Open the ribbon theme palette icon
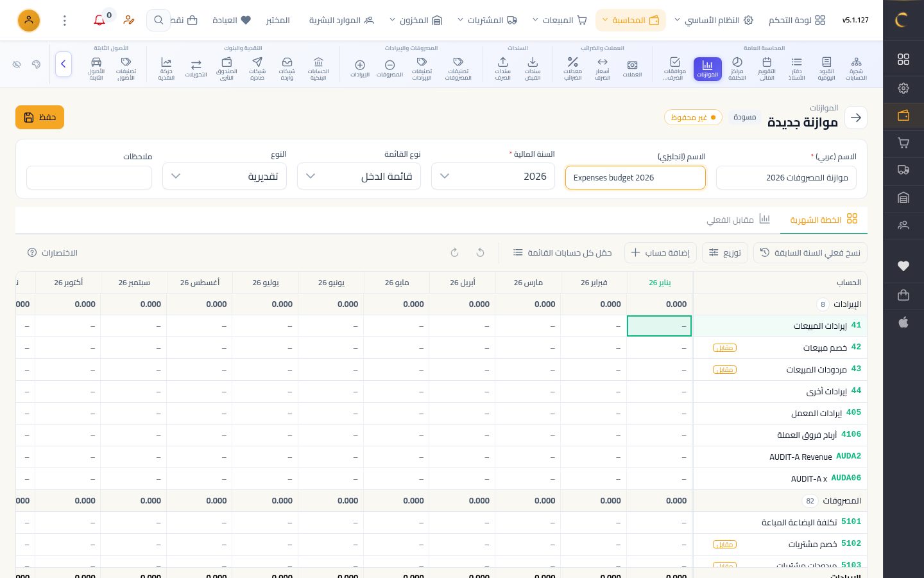 click(36, 64)
